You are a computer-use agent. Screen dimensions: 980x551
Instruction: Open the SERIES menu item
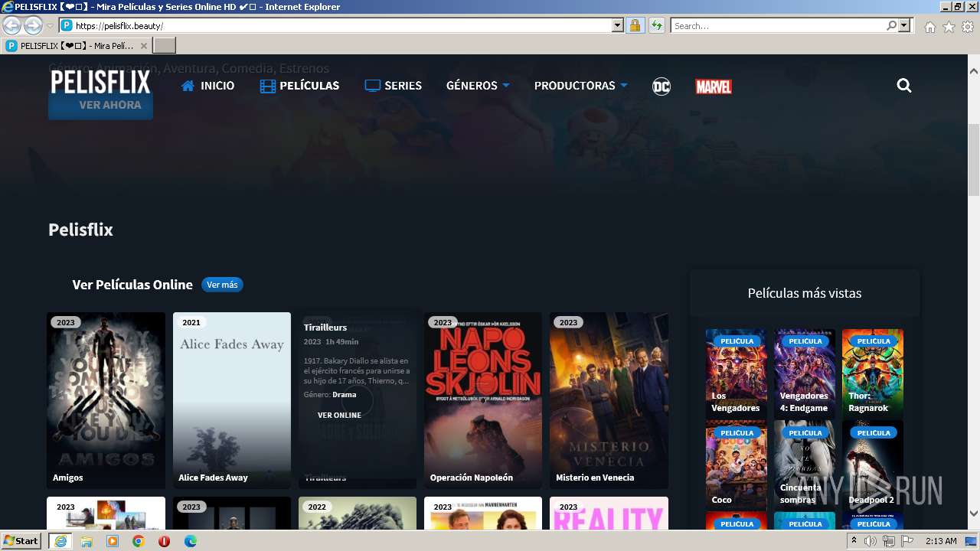pyautogui.click(x=394, y=86)
